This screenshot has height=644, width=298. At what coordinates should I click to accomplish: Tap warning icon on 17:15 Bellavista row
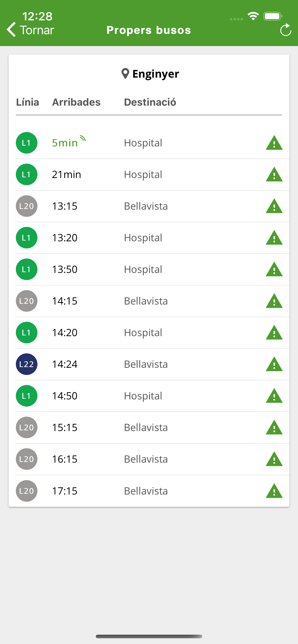point(274,491)
